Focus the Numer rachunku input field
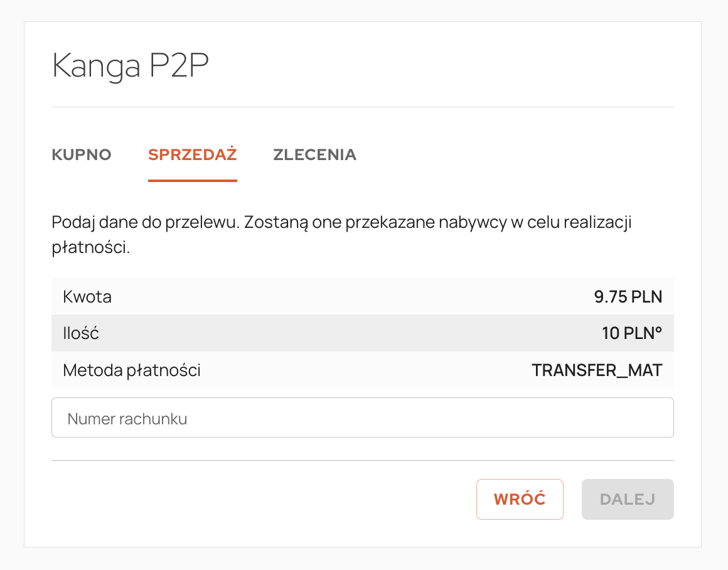 click(x=362, y=418)
